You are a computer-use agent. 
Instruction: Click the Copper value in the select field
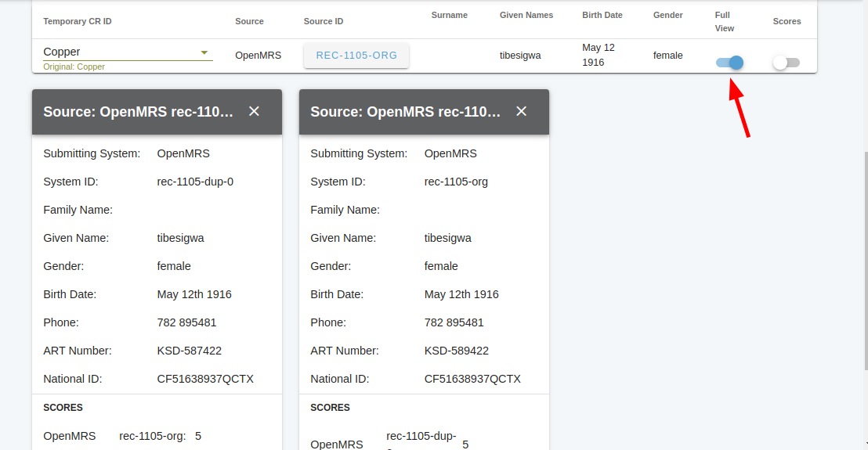click(x=62, y=52)
